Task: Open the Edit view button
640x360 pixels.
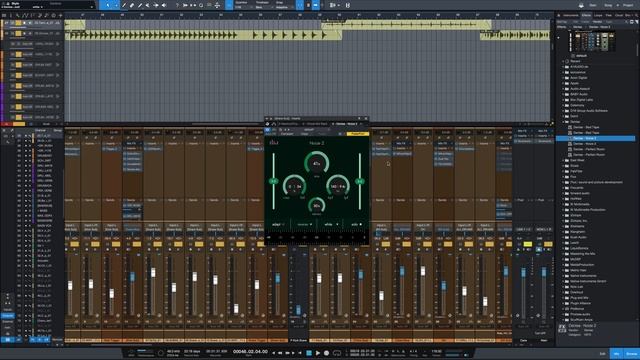Action: click(x=602, y=354)
